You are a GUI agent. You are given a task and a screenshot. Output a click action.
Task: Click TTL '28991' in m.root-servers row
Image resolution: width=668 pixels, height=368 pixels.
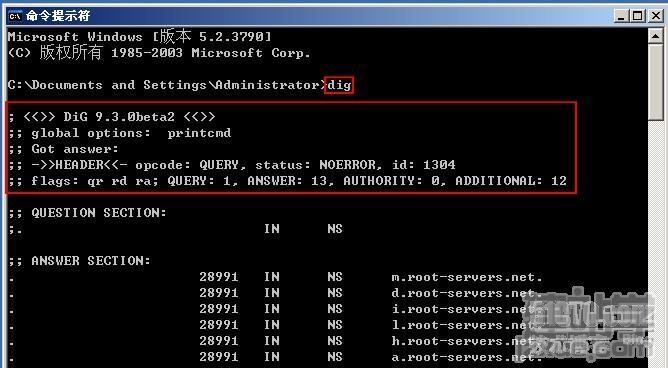219,277
